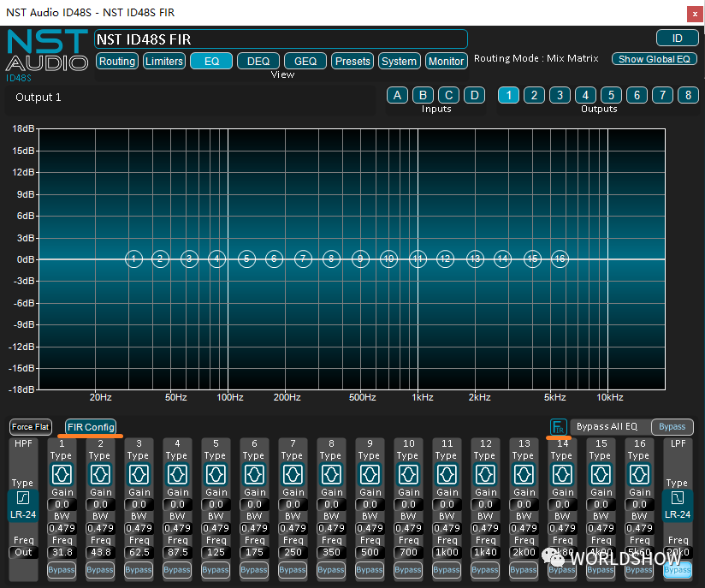The width and height of the screenshot is (705, 588).
Task: Open the LPF LR-24 filter type selector
Action: click(677, 505)
